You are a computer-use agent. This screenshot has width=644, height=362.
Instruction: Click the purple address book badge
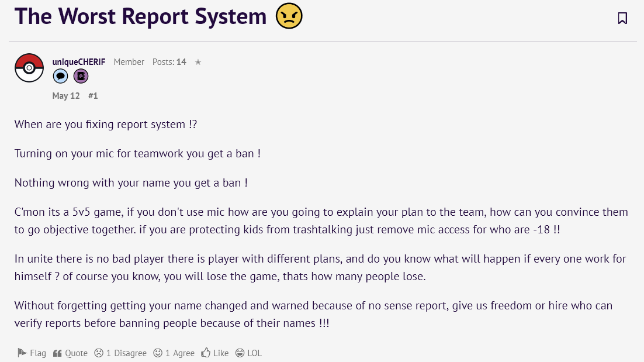pos(81,76)
